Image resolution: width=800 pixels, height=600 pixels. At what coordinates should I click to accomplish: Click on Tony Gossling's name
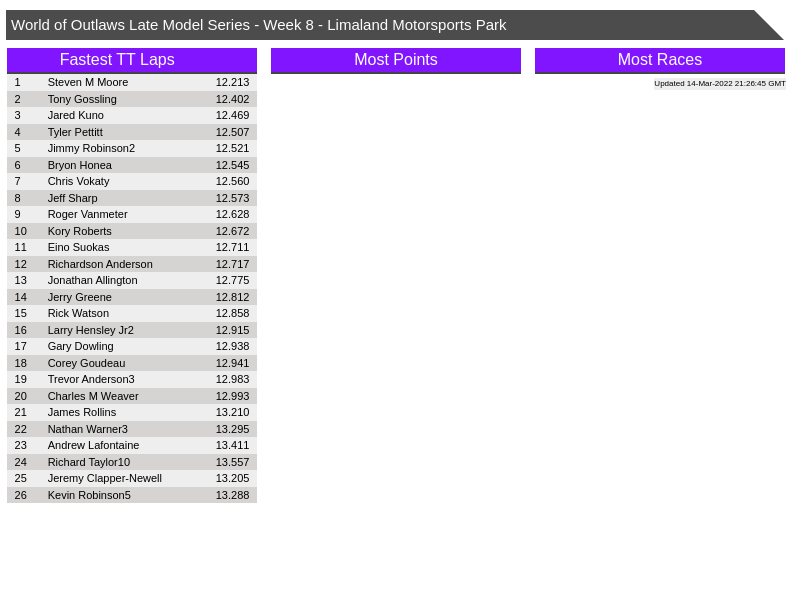click(82, 99)
